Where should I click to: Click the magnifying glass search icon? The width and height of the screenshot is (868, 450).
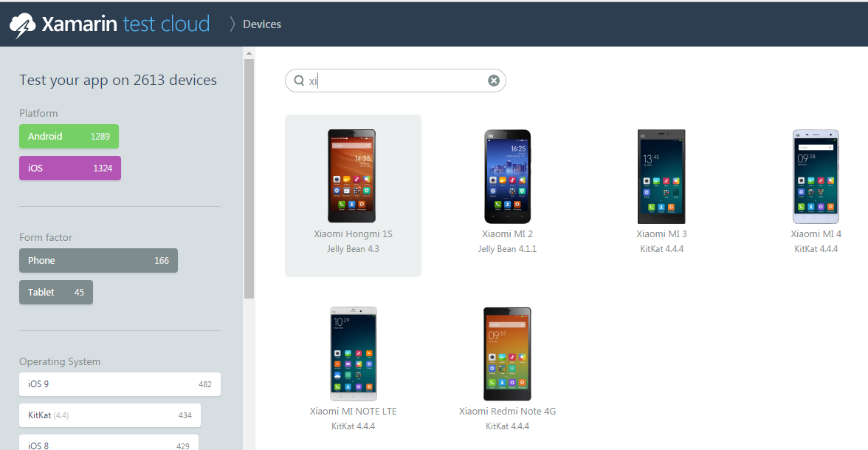pyautogui.click(x=299, y=81)
